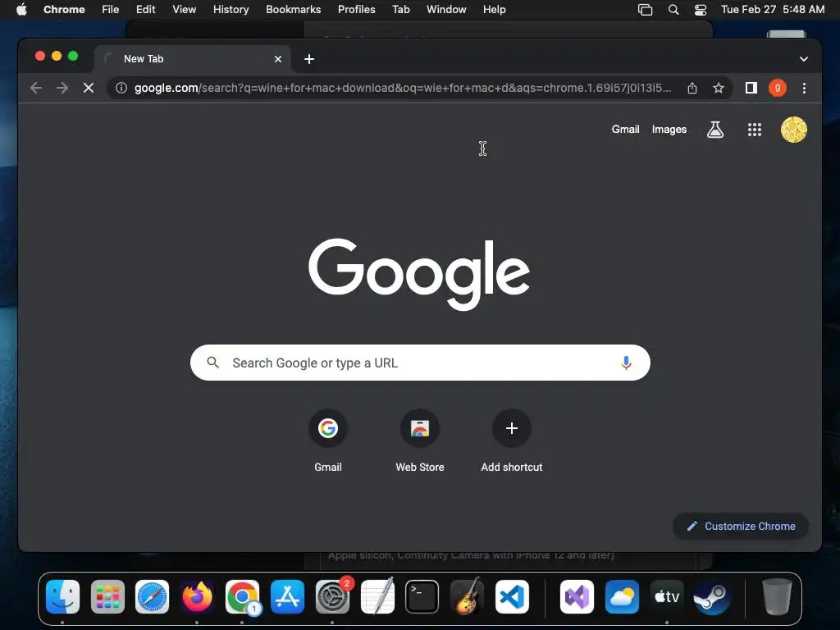
Task: Open the Weather app from the Dock
Action: click(622, 596)
